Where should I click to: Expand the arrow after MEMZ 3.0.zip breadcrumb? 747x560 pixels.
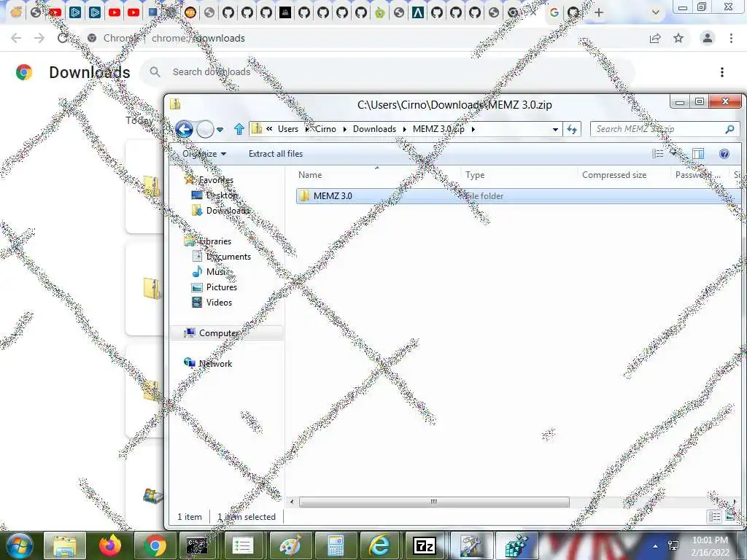(x=473, y=129)
